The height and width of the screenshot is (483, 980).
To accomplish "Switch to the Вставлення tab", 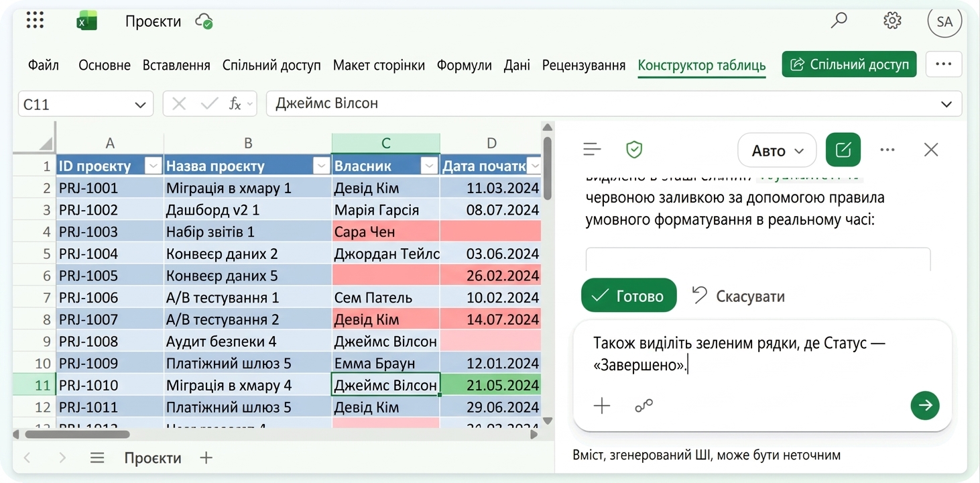I will (176, 65).
